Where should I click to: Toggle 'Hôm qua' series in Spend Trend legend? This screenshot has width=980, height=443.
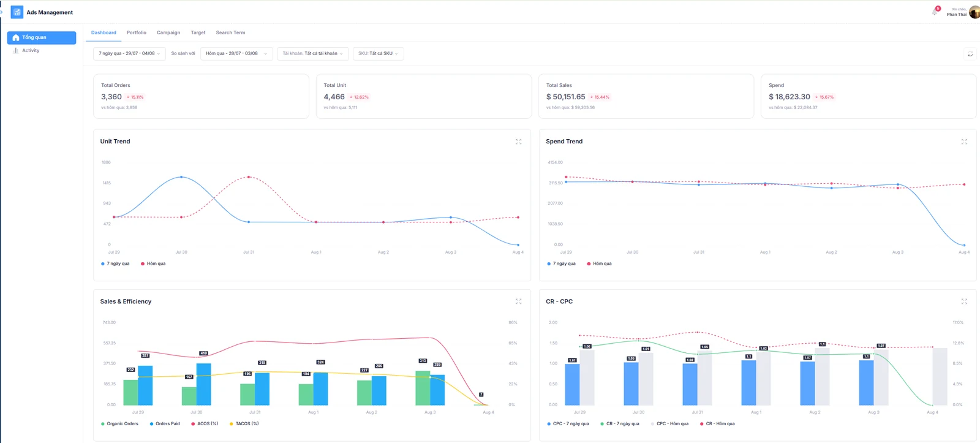pyautogui.click(x=599, y=263)
